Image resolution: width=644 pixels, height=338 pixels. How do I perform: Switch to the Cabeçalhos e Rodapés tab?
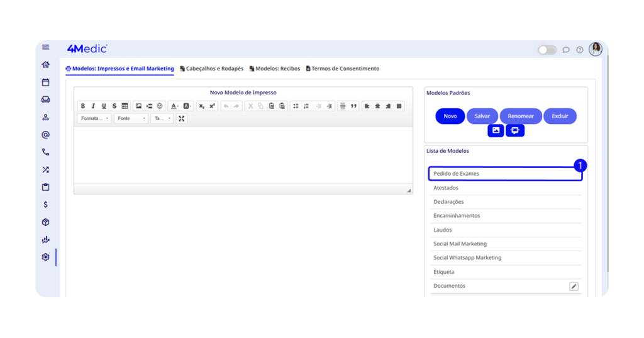[211, 69]
